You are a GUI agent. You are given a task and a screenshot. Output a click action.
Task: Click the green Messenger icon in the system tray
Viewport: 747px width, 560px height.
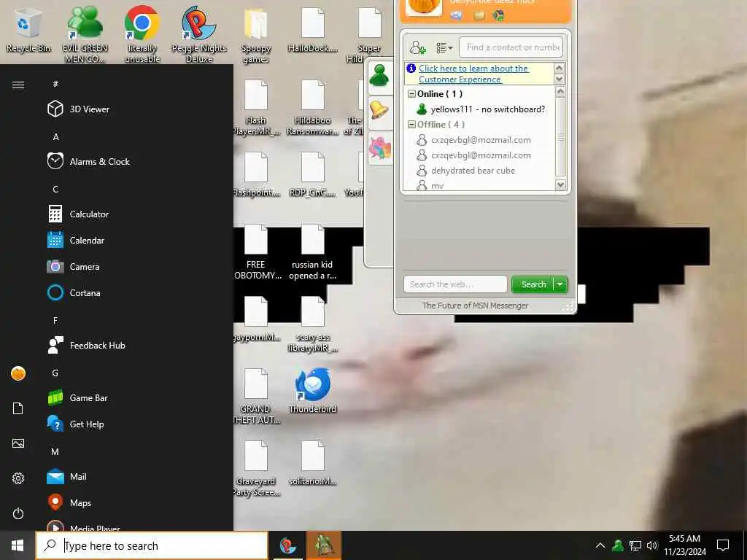tap(618, 545)
